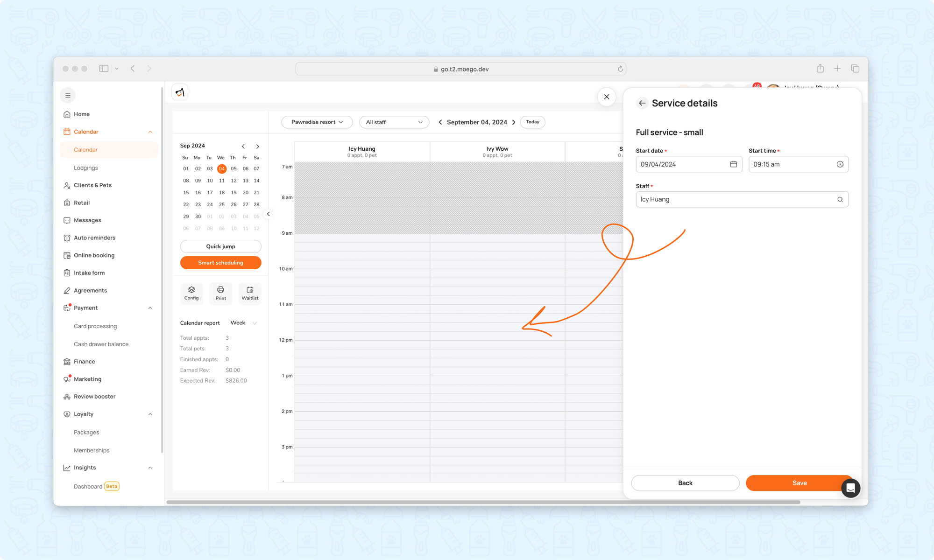The image size is (934, 560).
Task: Click the Config layers icon
Action: pos(191,293)
